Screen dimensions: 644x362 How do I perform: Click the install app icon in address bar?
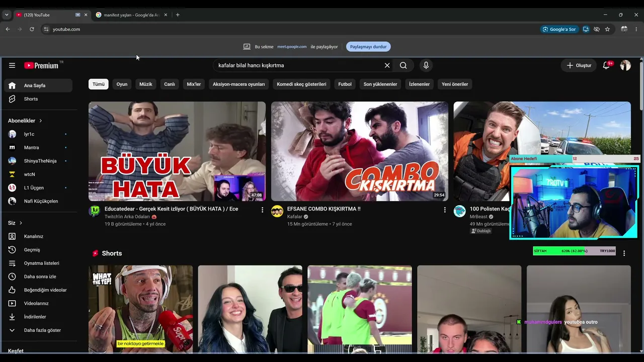pos(586,29)
